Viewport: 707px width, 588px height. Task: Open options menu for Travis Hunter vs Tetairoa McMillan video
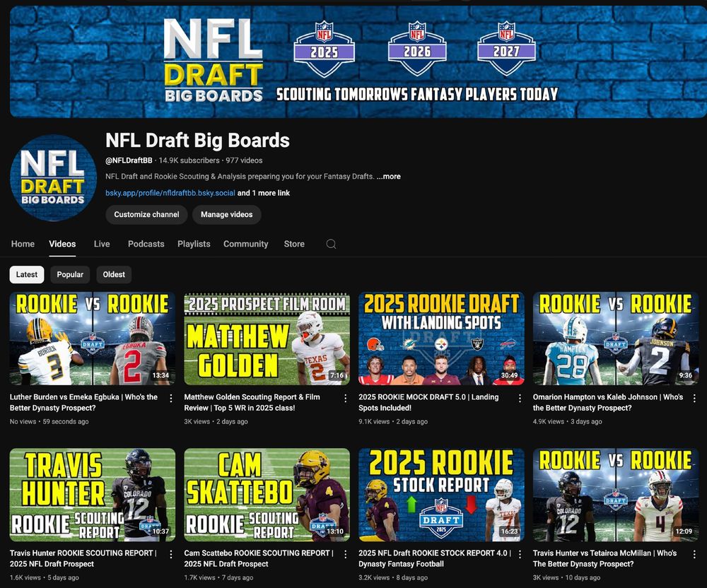tap(694, 554)
